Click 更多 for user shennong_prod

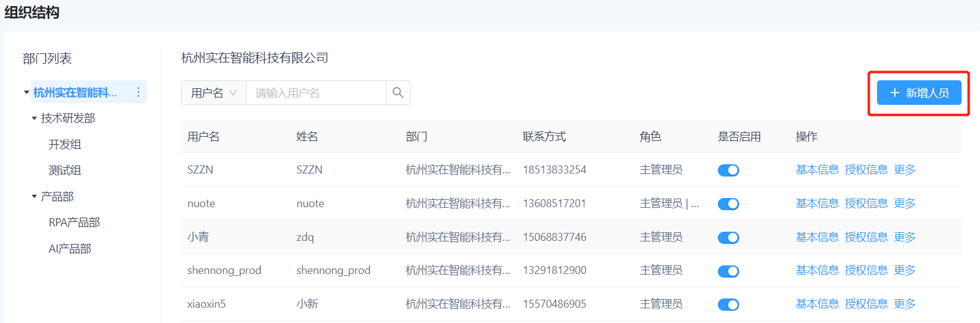(x=904, y=270)
